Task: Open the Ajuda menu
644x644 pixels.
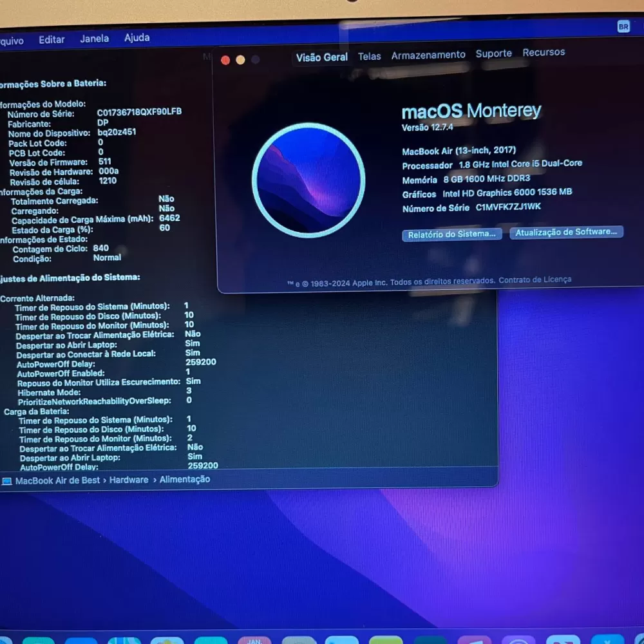Action: [x=137, y=37]
